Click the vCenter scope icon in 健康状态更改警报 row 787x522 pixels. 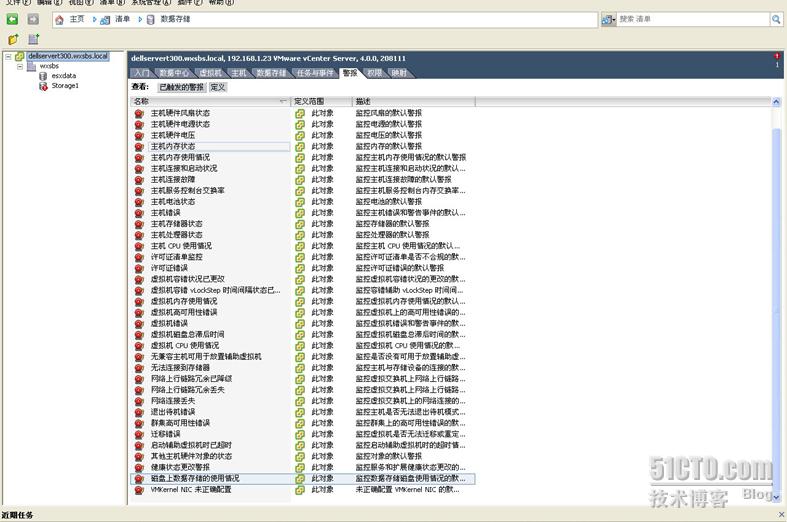point(300,467)
